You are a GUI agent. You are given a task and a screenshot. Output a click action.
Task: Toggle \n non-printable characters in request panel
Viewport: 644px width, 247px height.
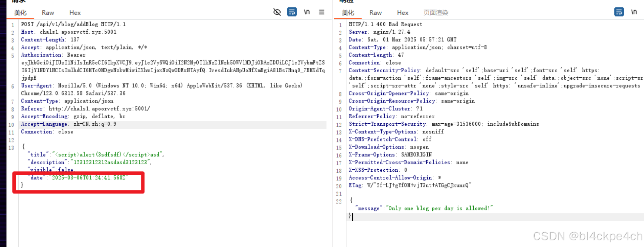pyautogui.click(x=307, y=12)
